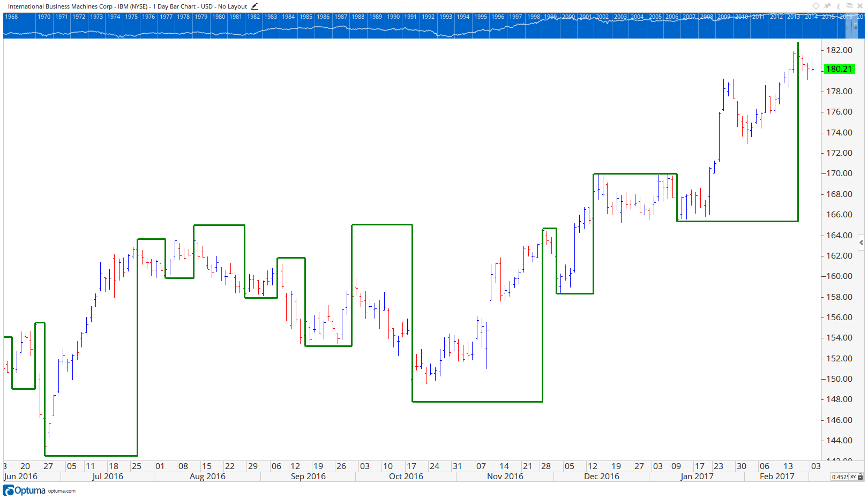This screenshot has width=868, height=499.
Task: Click Nov 2016 on the date axis
Action: tap(505, 477)
